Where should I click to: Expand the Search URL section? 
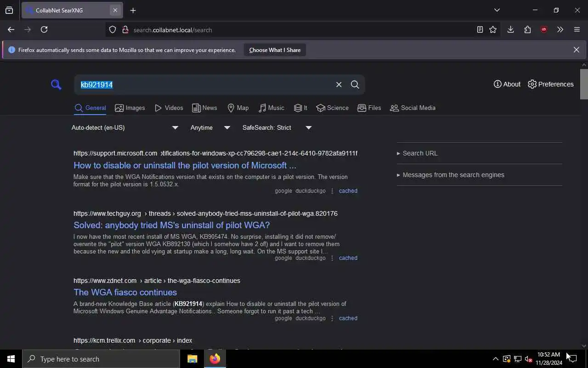tap(417, 153)
